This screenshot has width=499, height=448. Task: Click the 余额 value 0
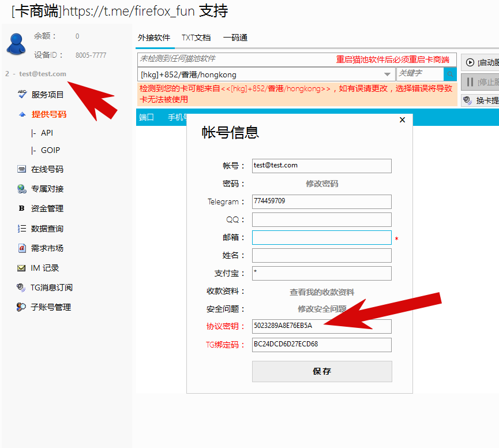point(77,36)
